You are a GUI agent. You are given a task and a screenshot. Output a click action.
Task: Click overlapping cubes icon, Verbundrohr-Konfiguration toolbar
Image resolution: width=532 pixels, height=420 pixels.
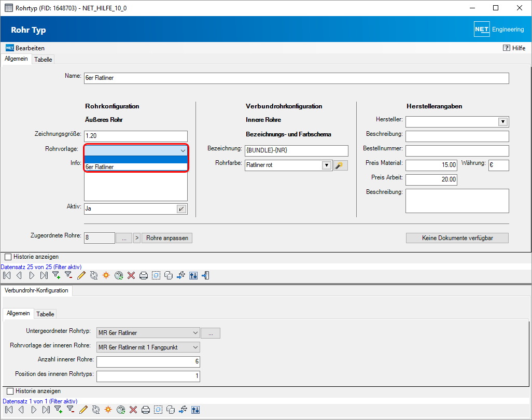click(x=171, y=410)
